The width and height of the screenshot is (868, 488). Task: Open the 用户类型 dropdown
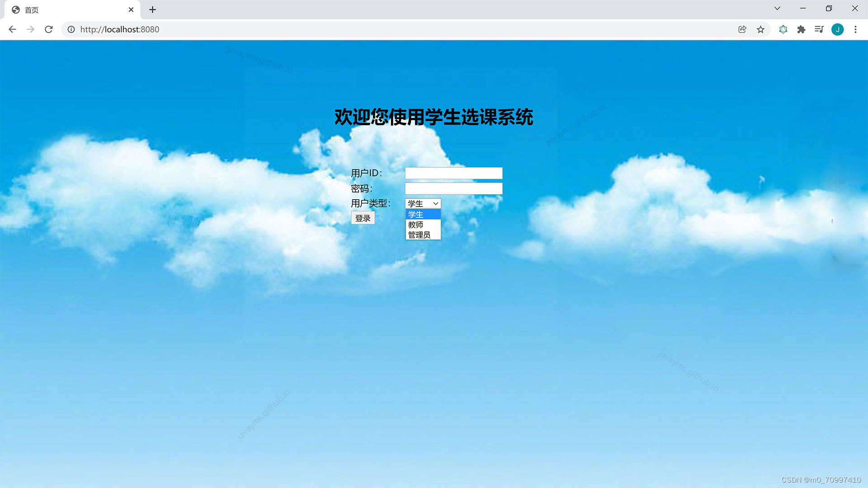click(423, 203)
